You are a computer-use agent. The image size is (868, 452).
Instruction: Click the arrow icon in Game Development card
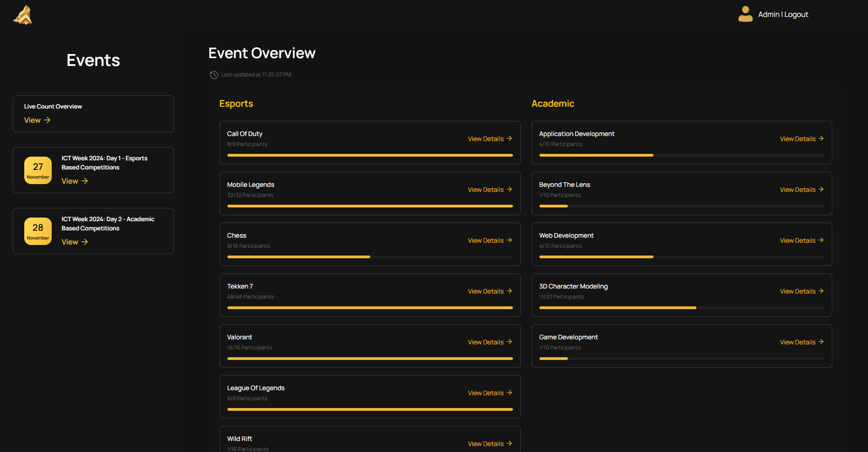pos(821,342)
